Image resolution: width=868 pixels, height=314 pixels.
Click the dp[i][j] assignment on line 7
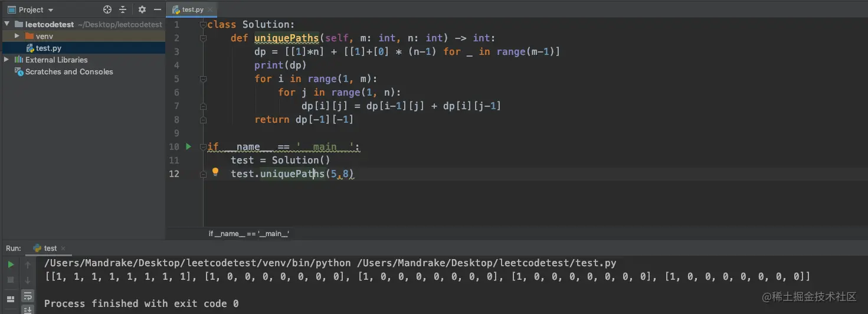pos(401,106)
